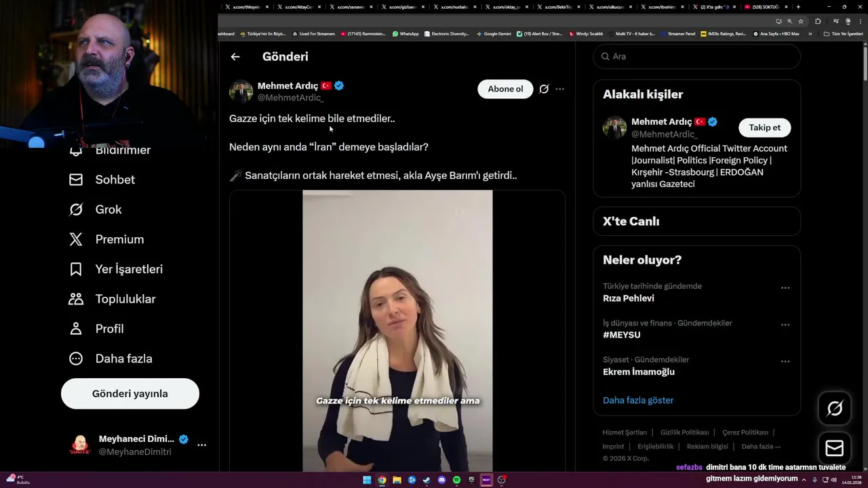Open a new browser tab

pyautogui.click(x=798, y=7)
